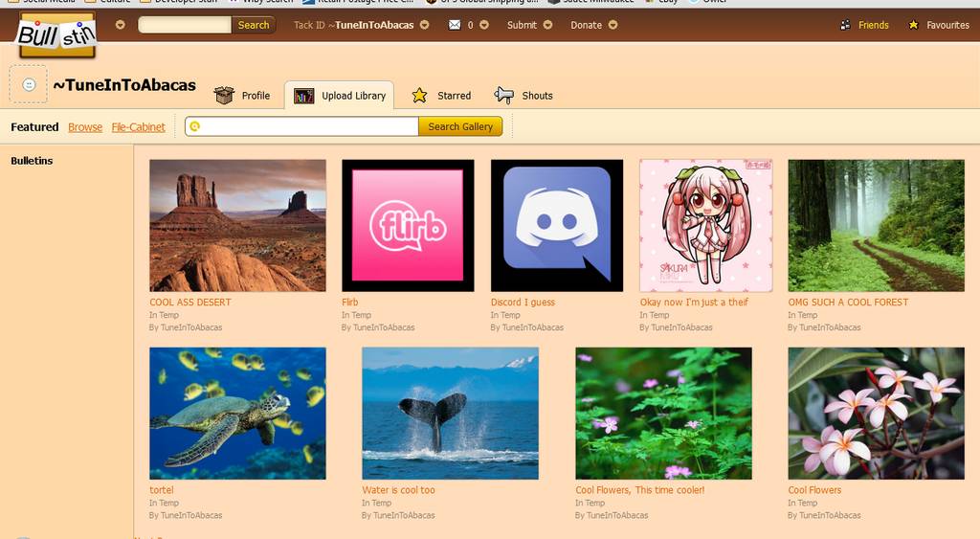Open the Submit menu
The image size is (980, 539).
(x=522, y=25)
